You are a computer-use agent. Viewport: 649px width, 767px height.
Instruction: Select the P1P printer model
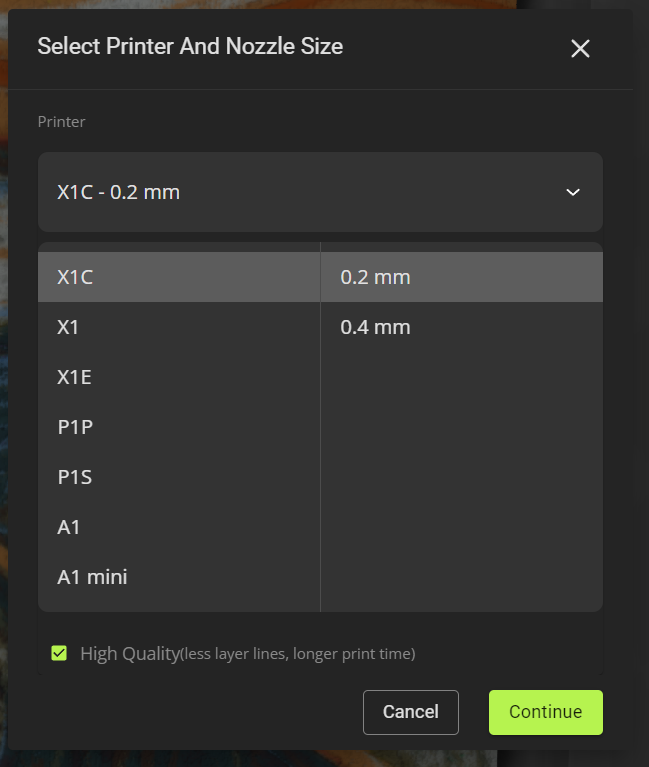point(179,427)
